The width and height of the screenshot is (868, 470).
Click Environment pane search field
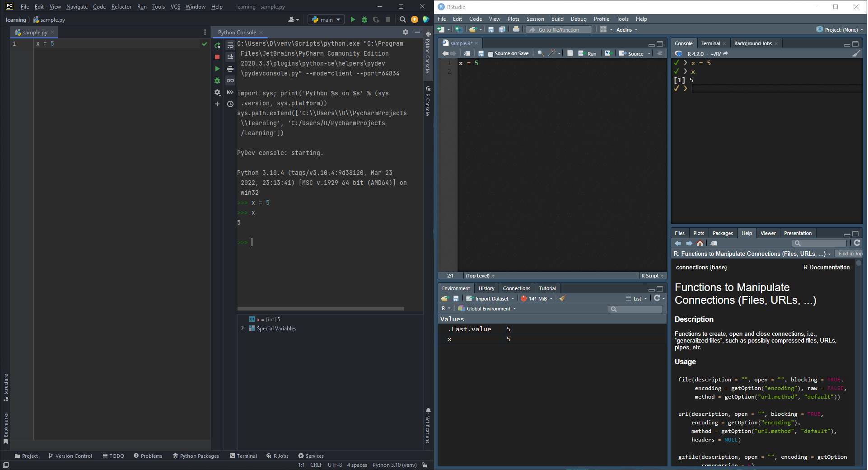coord(635,309)
